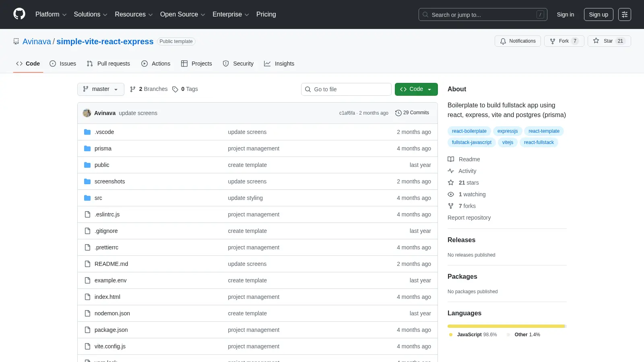This screenshot has width=644, height=362.
Task: Click the star icon in Star button
Action: point(596,41)
